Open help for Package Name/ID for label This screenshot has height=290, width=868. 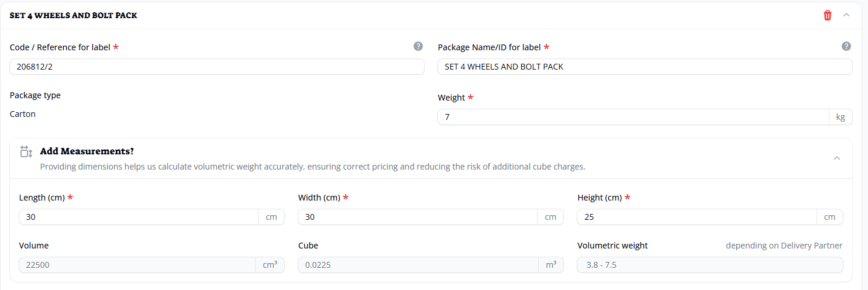coord(846,47)
